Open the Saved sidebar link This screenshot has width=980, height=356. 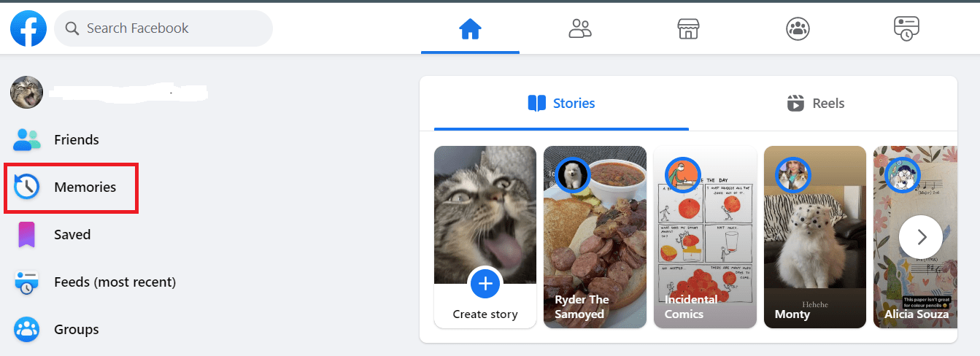[x=72, y=235]
